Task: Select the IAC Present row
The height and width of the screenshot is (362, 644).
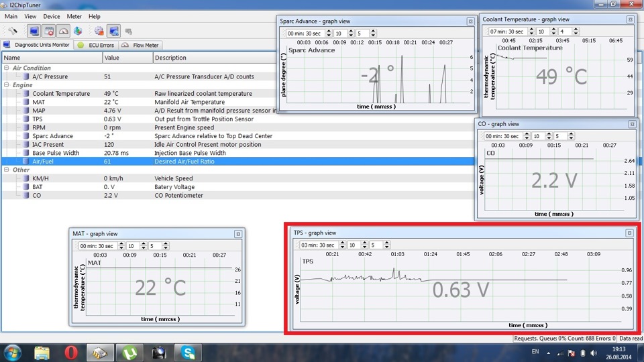Action: [238, 145]
